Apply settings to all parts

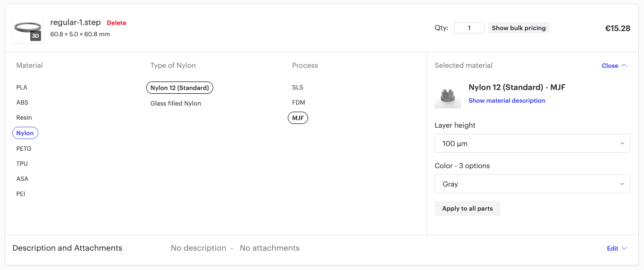coord(467,208)
